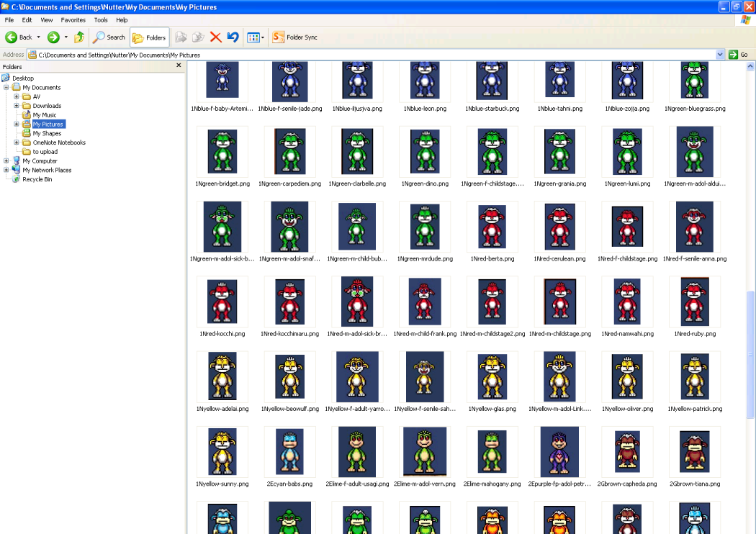Click the red Delete X icon
This screenshot has width=756, height=534.
pos(215,37)
